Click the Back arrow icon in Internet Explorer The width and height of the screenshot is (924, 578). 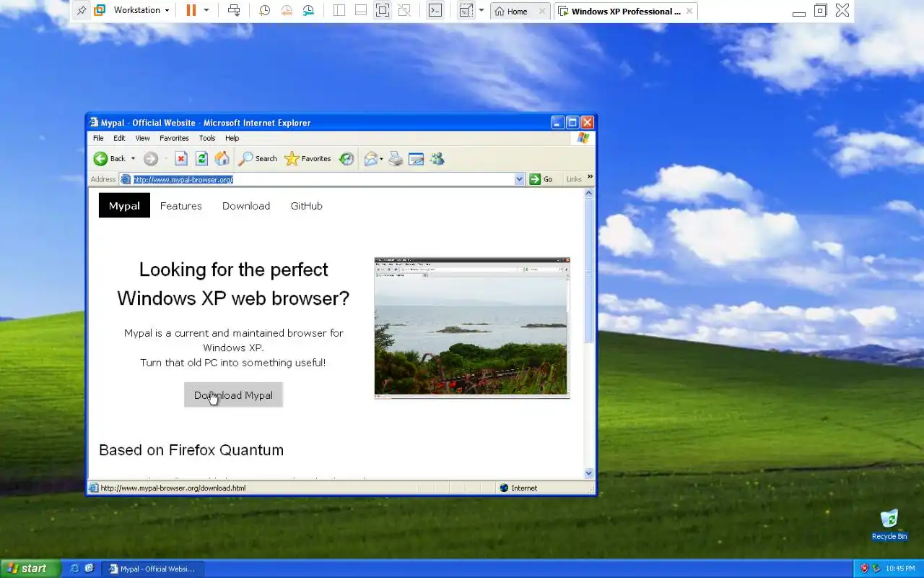[100, 159]
